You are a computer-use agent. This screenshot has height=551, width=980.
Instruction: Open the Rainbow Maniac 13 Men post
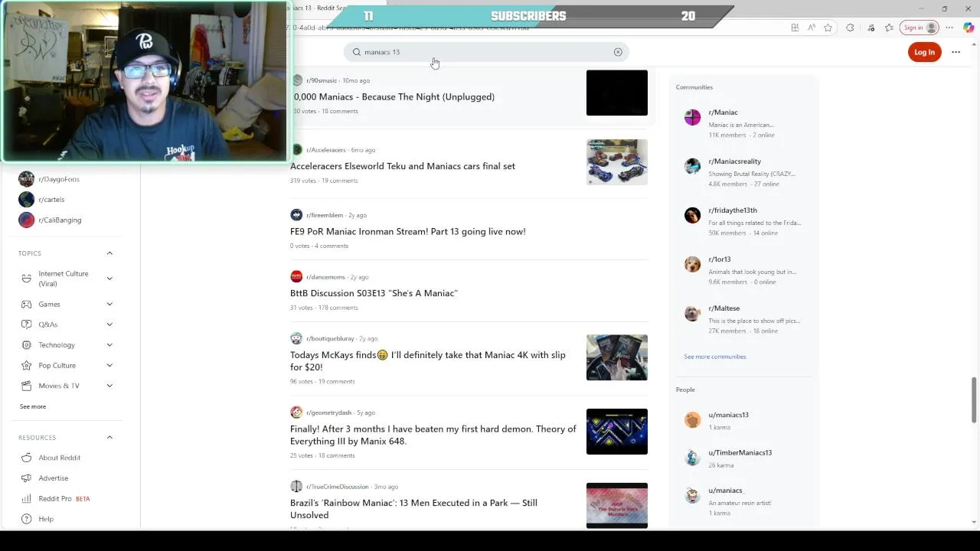(x=413, y=509)
